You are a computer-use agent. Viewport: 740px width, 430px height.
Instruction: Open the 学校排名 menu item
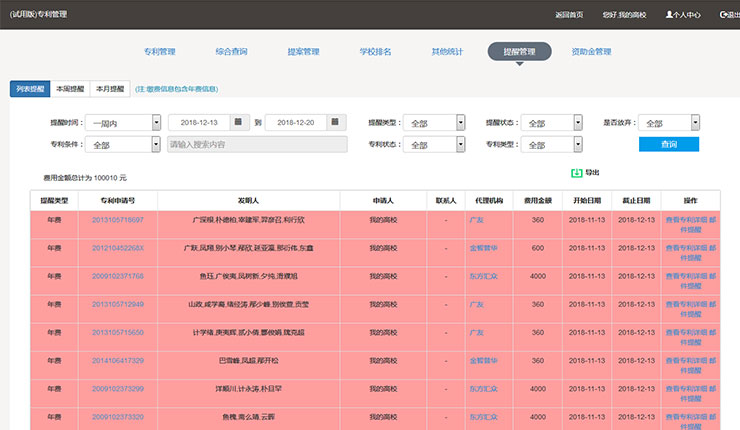(x=375, y=51)
